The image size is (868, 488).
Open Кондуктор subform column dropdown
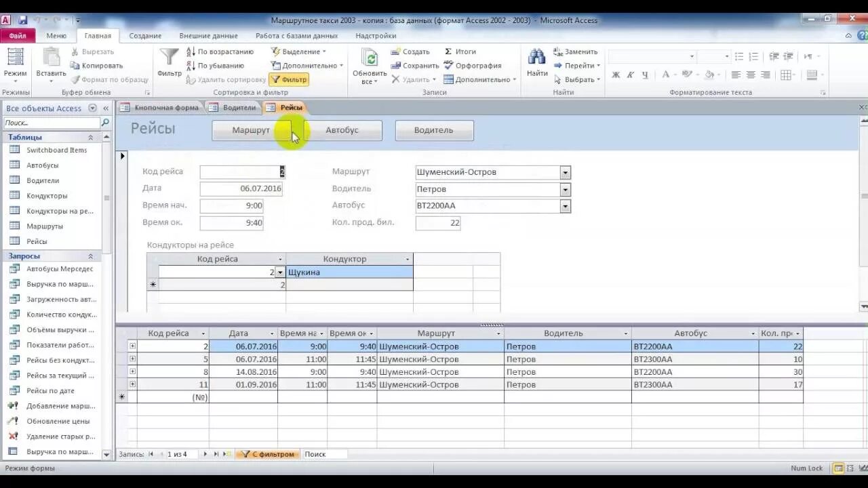pos(408,260)
